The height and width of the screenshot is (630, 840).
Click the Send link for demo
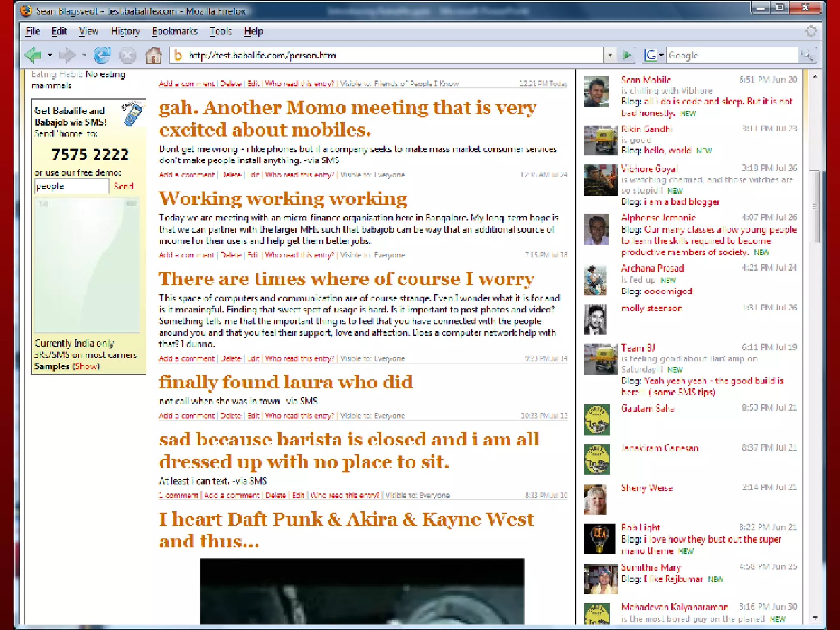[x=123, y=186]
